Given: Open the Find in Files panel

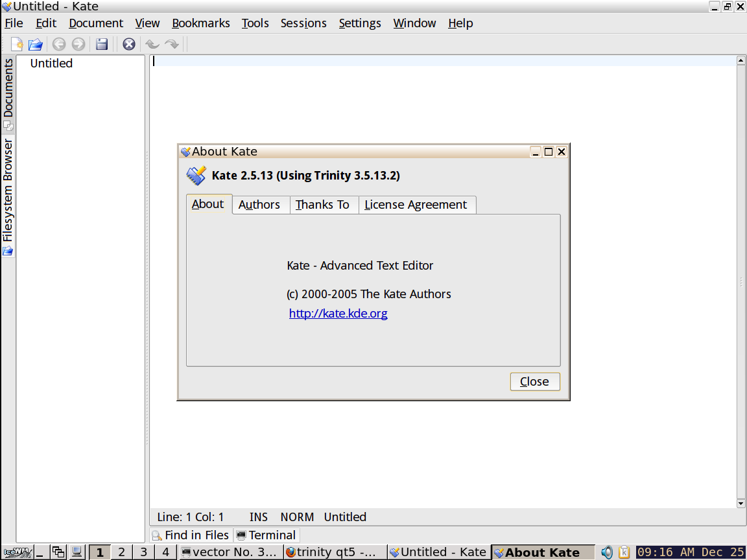Looking at the screenshot, I should coord(191,535).
